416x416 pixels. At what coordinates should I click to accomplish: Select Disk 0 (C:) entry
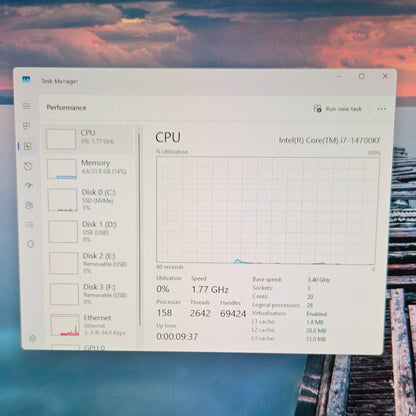tap(90, 200)
